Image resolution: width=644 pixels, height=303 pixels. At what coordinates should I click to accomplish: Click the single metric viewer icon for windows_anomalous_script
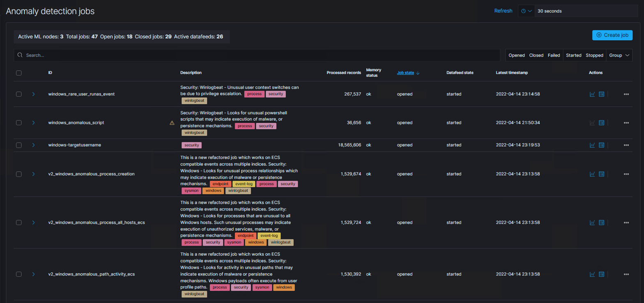(592, 123)
